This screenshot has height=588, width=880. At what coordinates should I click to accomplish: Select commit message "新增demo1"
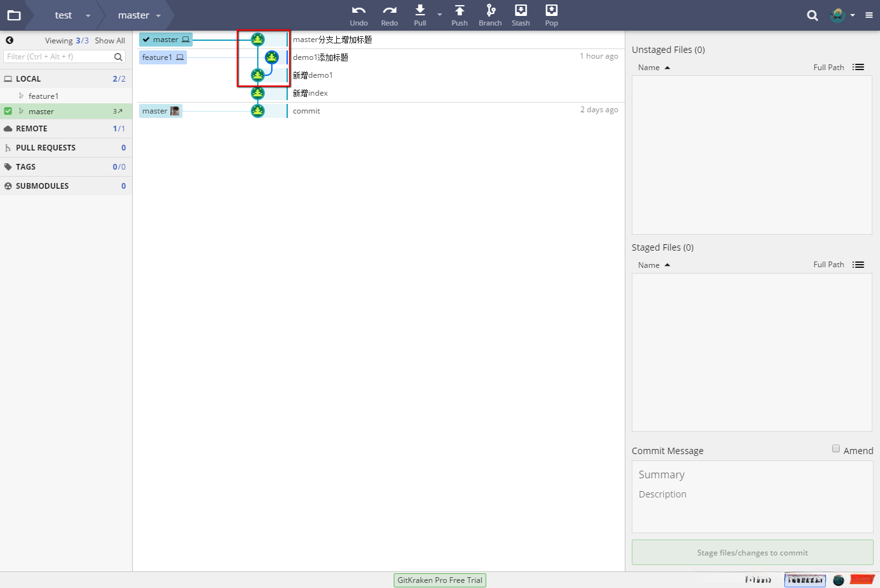click(x=313, y=75)
